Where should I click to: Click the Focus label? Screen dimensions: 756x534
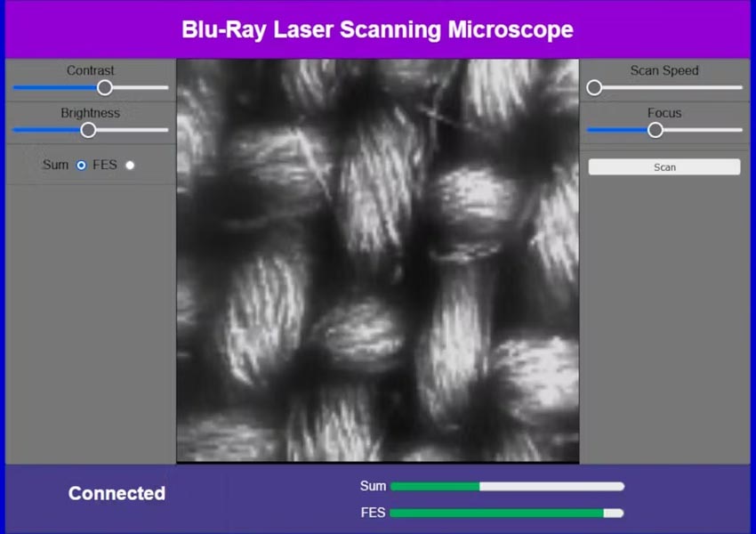(x=664, y=113)
